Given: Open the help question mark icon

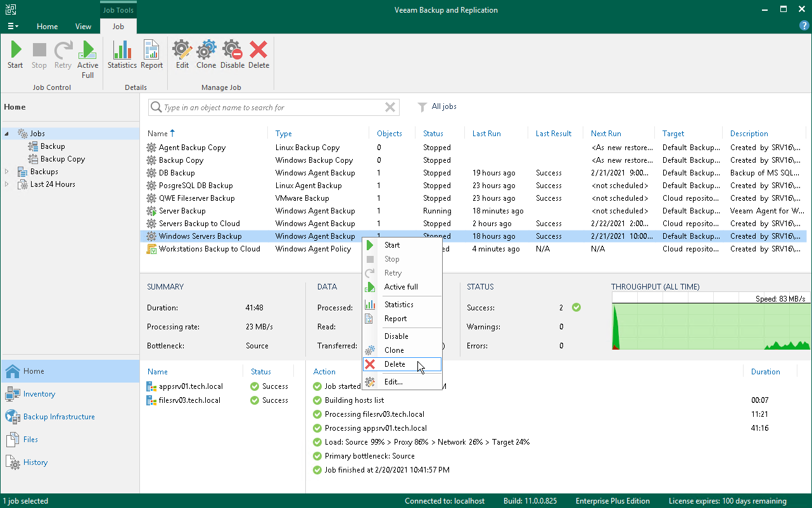Looking at the screenshot, I should (x=804, y=25).
